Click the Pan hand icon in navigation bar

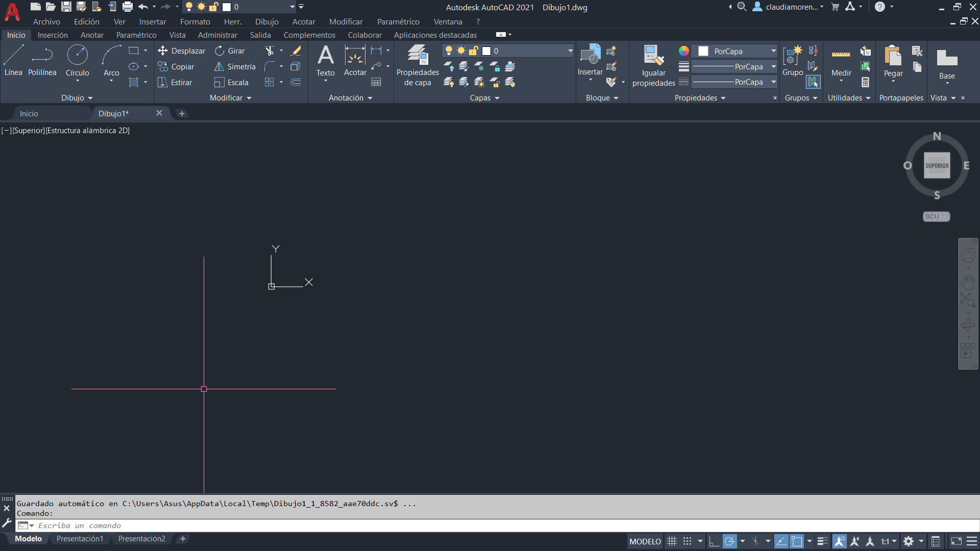(x=968, y=282)
